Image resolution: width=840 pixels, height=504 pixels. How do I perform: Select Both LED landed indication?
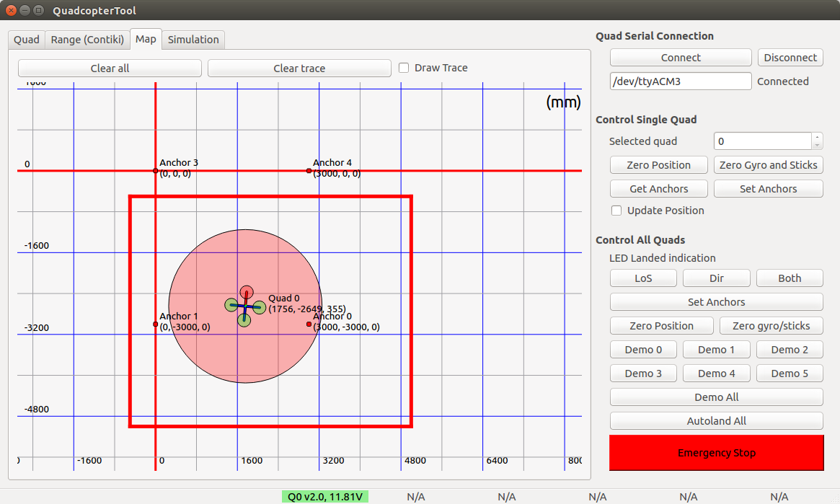pyautogui.click(x=790, y=278)
